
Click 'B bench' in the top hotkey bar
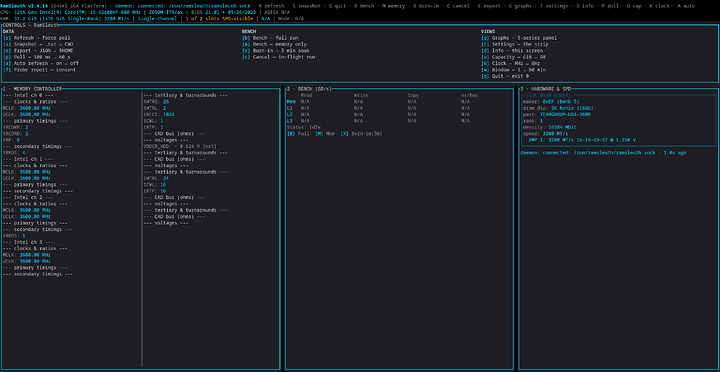[x=365, y=6]
